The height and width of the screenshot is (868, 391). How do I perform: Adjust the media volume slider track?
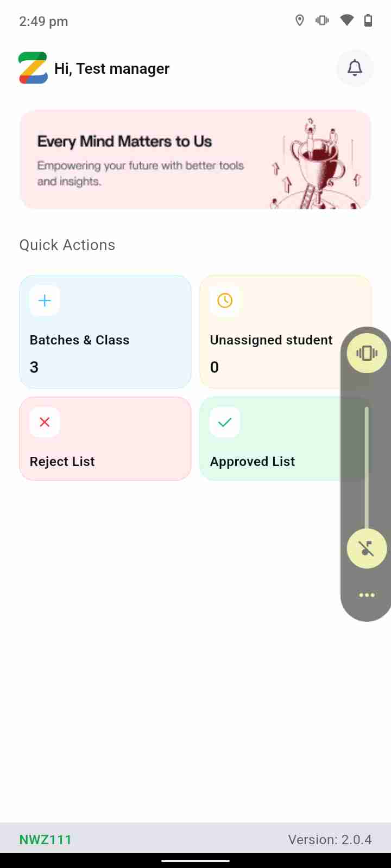click(x=367, y=467)
